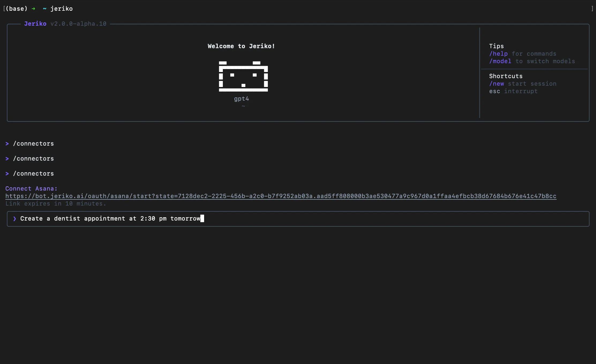Screen dimensions: 596x364
Task: Click the purple chevron in input prompt
Action: coord(15,219)
